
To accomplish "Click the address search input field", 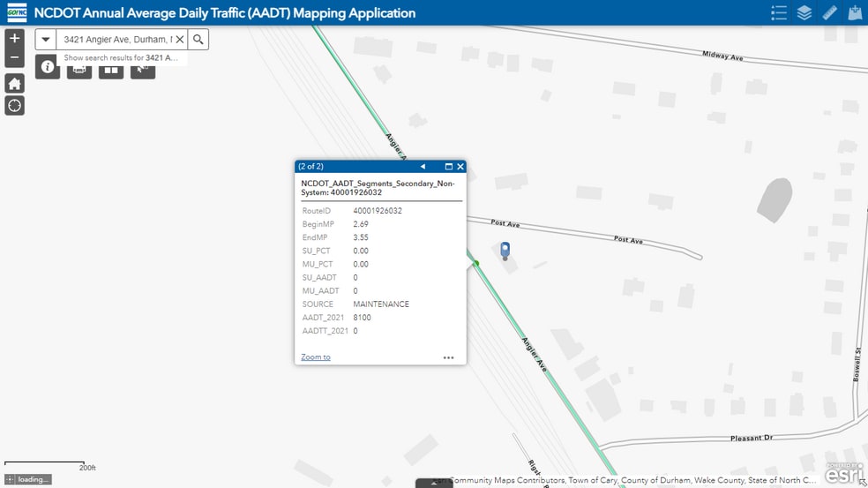I will pyautogui.click(x=116, y=40).
